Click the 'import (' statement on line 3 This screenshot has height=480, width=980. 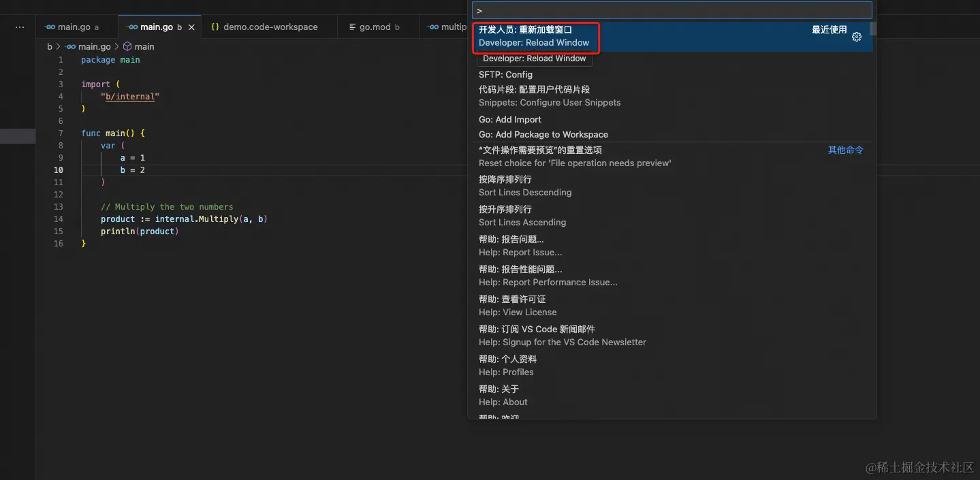point(100,84)
